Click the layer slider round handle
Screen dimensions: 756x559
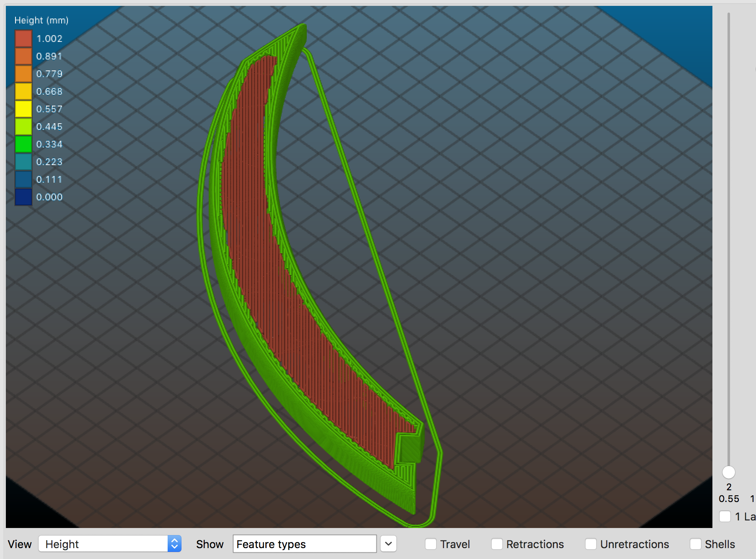[729, 472]
